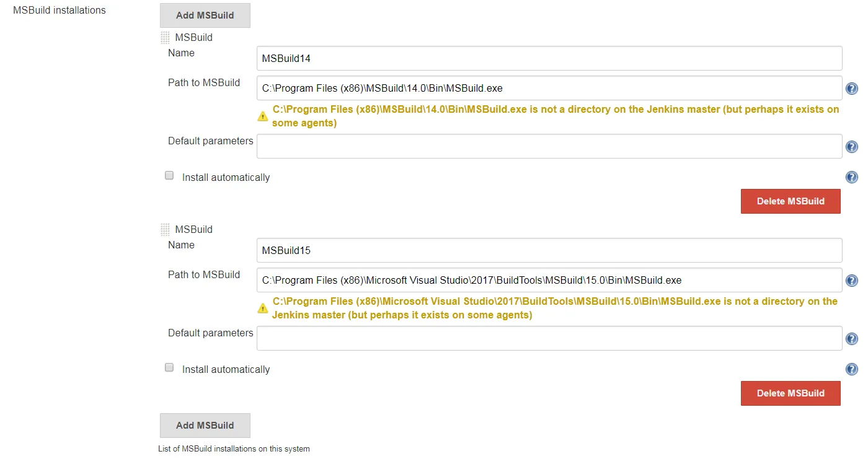Enable Install automatically for MSBuild14
The height and width of the screenshot is (459, 868).
pyautogui.click(x=169, y=176)
